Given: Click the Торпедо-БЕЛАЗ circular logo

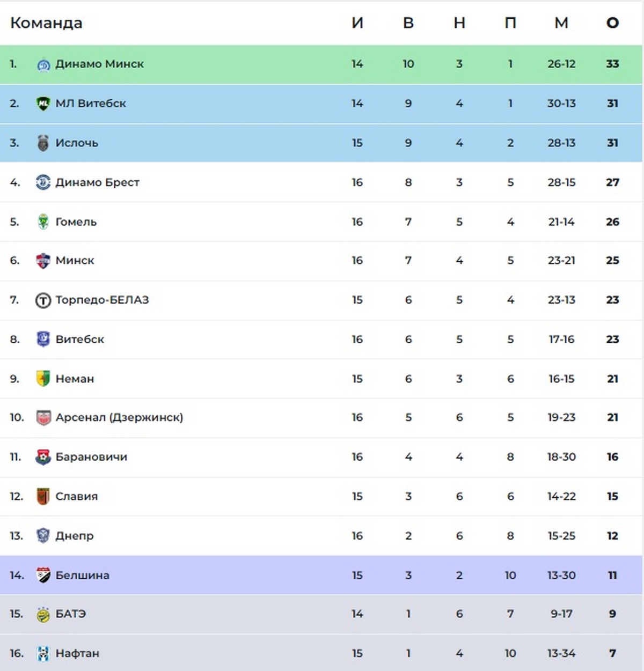Looking at the screenshot, I should pos(43,300).
